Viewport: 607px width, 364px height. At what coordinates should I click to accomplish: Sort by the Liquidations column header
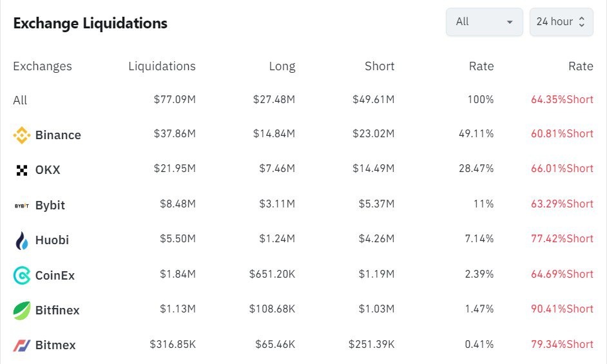tap(162, 66)
